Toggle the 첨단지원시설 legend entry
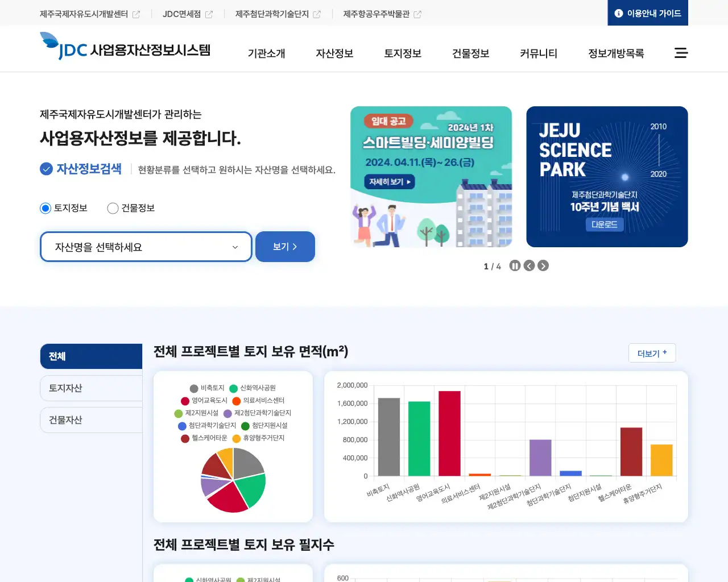Screen dimensions: 728x582 264,426
